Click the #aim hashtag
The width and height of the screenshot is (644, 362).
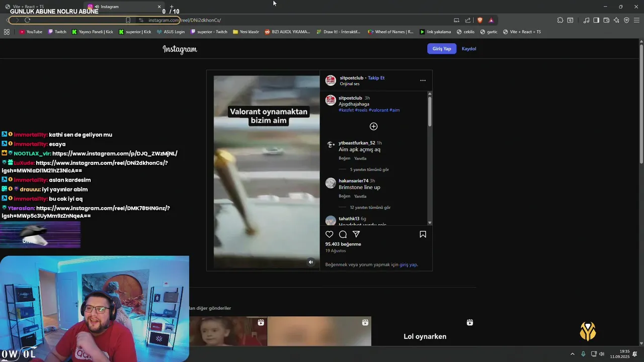(395, 110)
